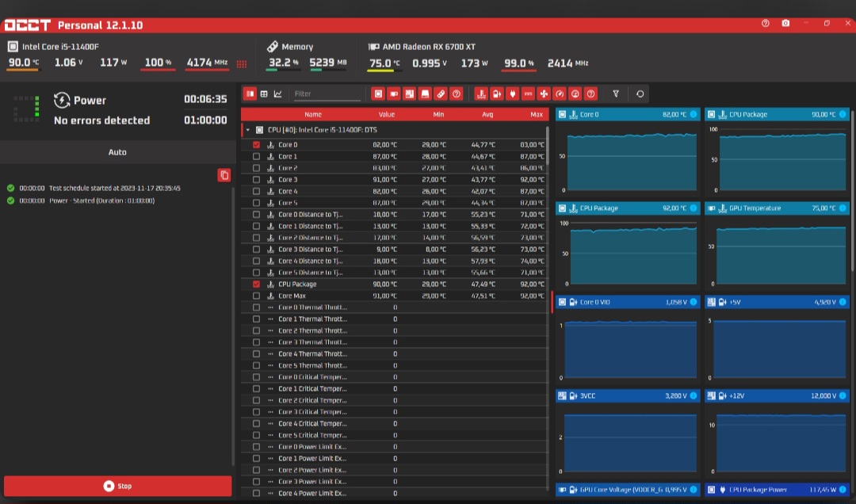The image size is (856, 504).
Task: Collapse the CPU Intel Core i5-11400F DTS group
Action: point(248,129)
